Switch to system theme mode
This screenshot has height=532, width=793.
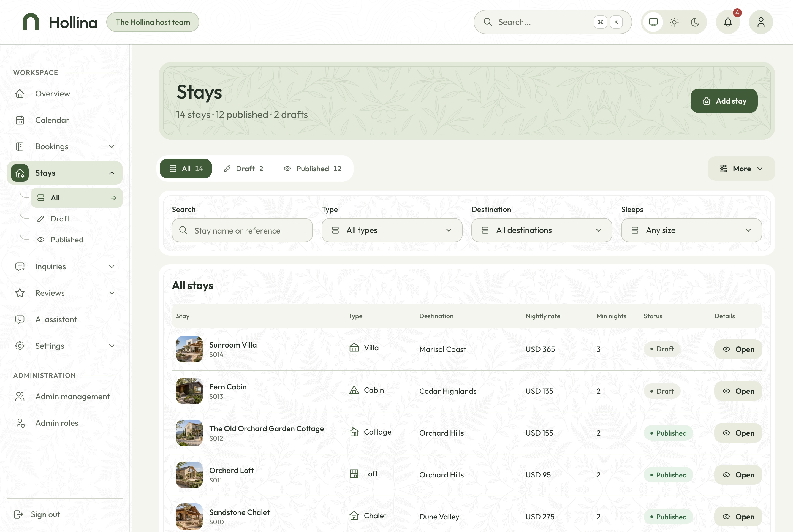click(653, 22)
